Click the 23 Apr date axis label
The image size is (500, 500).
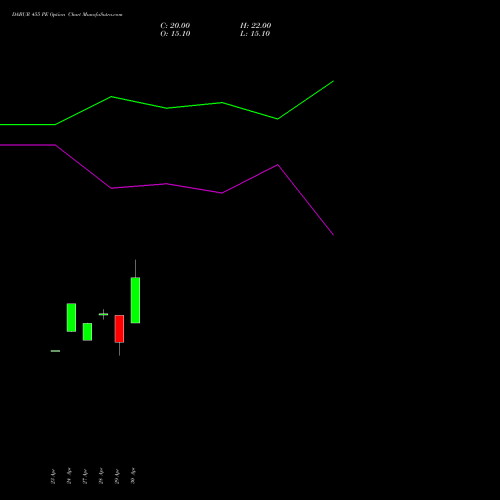click(53, 476)
